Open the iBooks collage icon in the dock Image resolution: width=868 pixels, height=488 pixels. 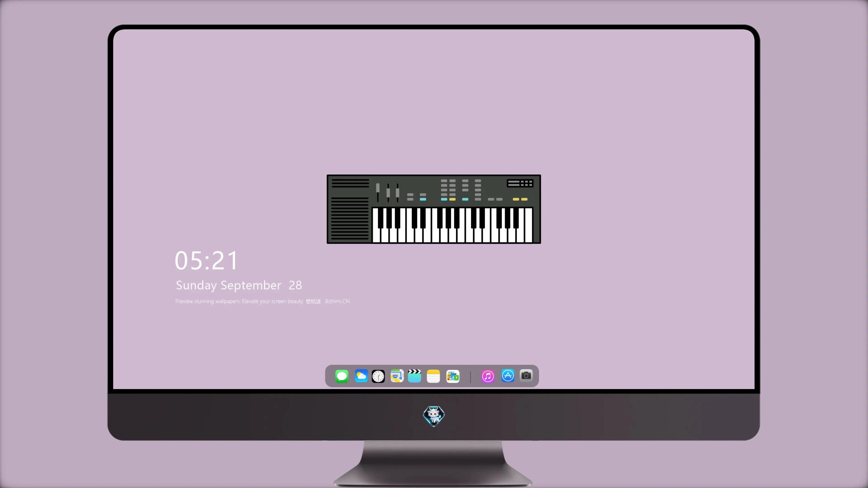(x=453, y=376)
